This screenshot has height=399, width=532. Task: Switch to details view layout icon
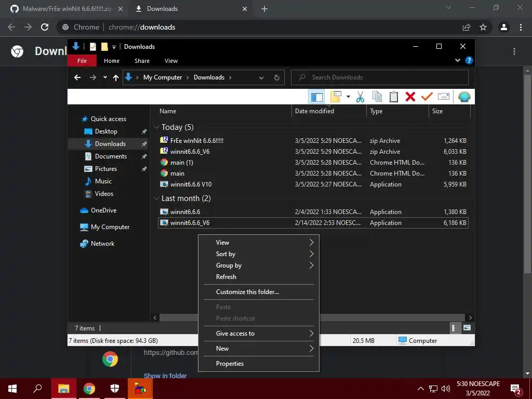click(x=454, y=328)
